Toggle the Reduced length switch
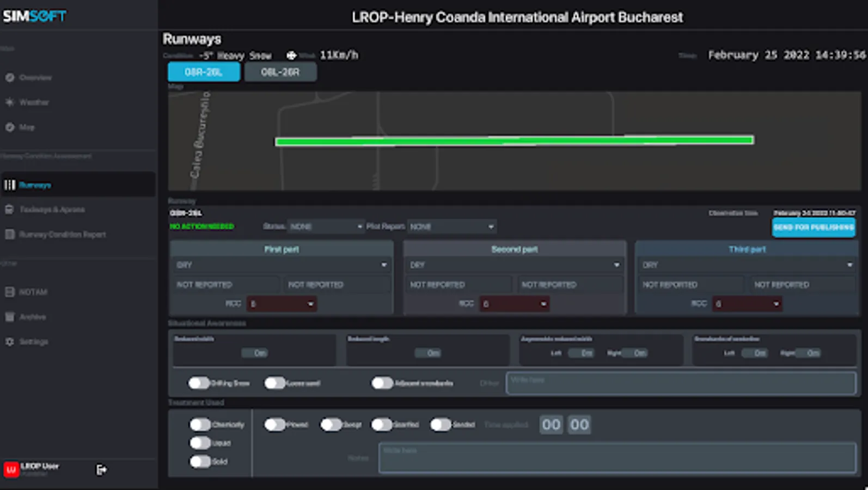Screen dimensions: 868x490 pos(427,353)
